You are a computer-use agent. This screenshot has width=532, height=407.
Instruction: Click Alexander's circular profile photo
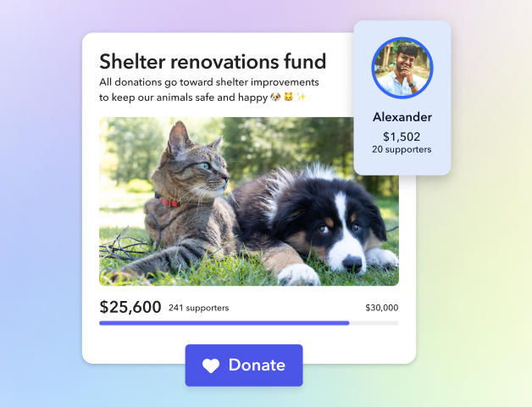402,68
